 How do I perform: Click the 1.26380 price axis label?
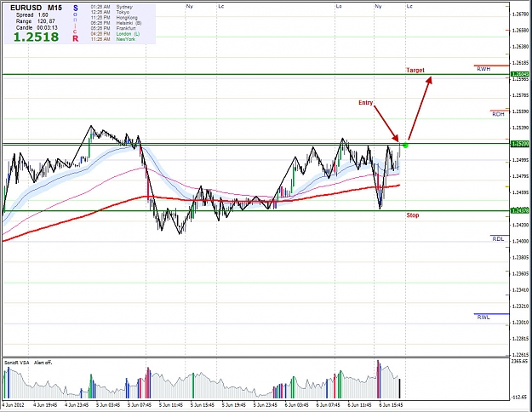point(520,47)
